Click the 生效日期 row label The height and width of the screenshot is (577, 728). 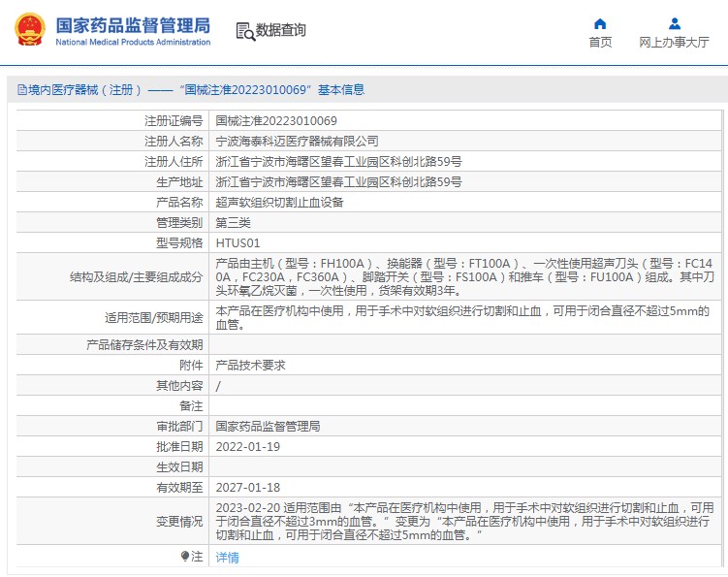coord(179,467)
